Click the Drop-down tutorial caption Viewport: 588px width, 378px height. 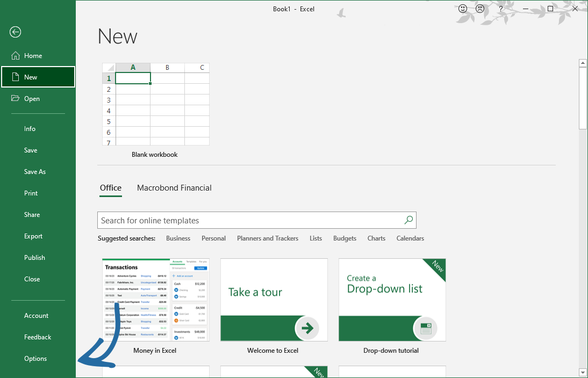(x=391, y=351)
